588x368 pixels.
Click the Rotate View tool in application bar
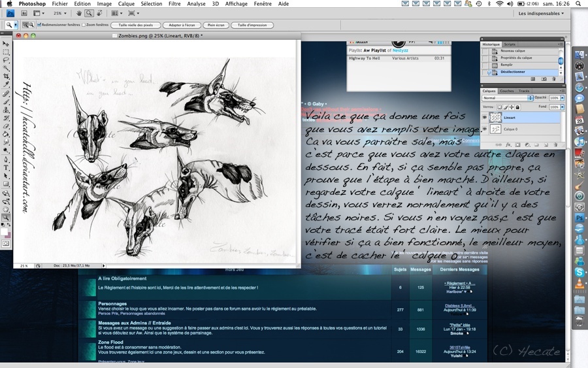99,13
